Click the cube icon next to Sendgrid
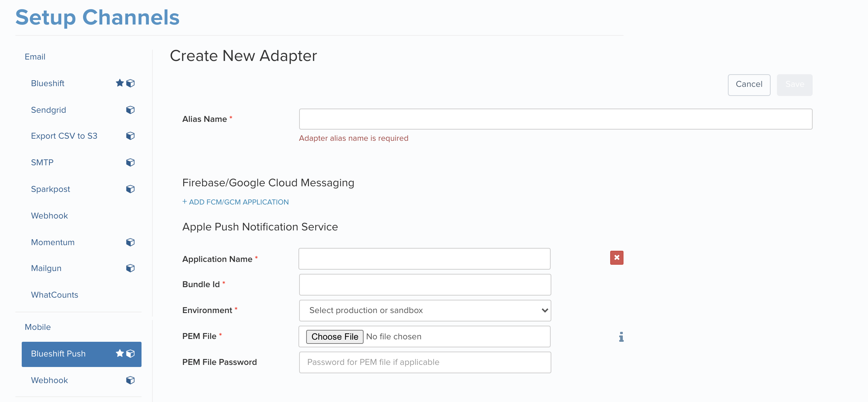This screenshot has height=402, width=868. coord(130,110)
